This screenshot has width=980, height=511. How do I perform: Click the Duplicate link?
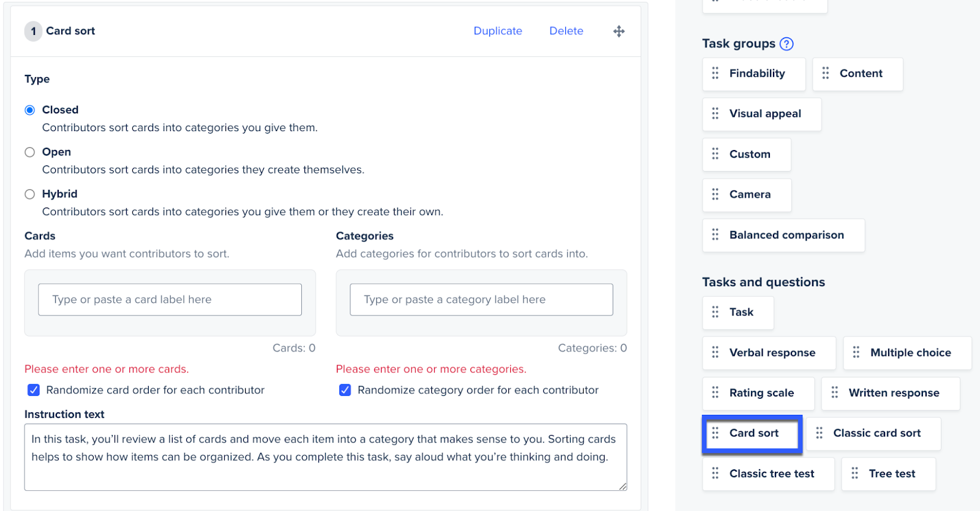[497, 31]
